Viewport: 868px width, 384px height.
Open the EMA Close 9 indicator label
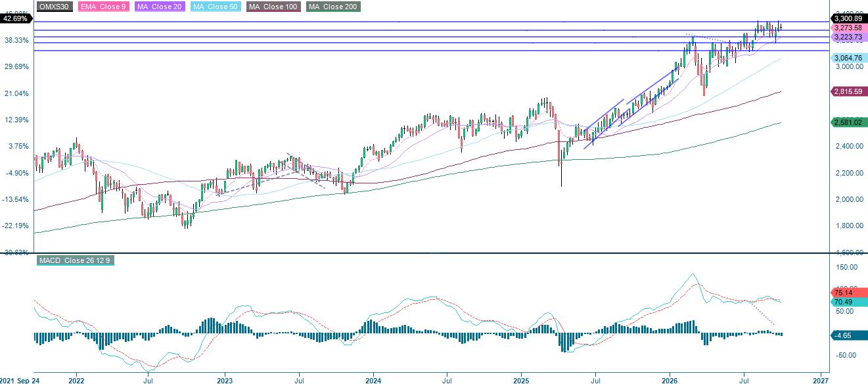pos(104,7)
